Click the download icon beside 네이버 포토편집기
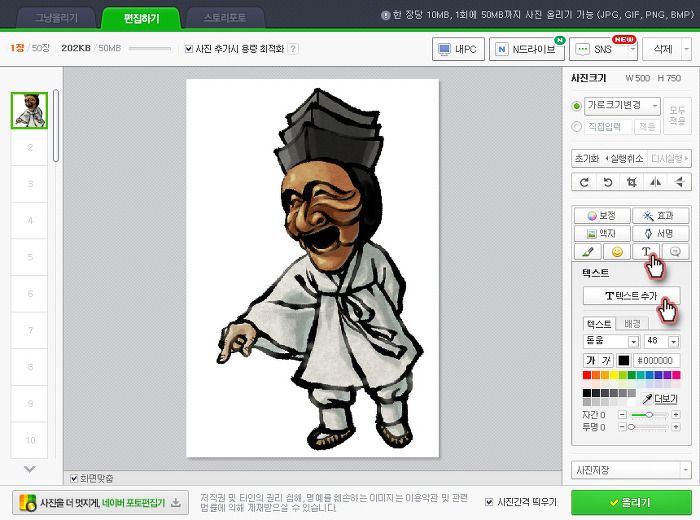Viewport: 700px width, 520px height. pos(176,503)
